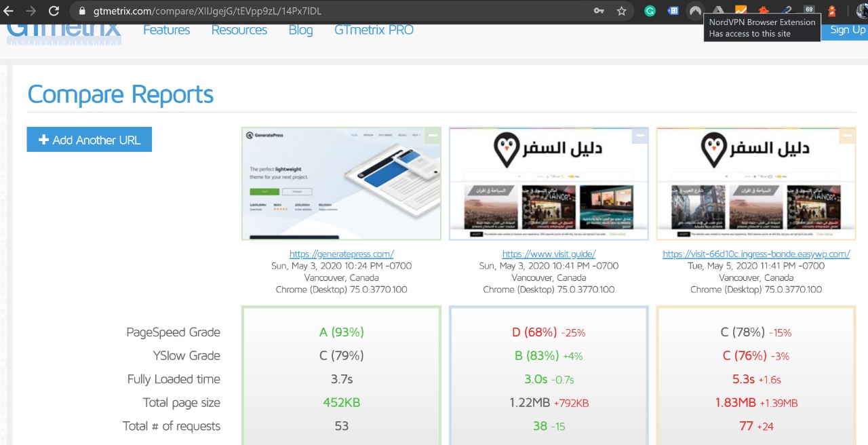Select the A (93%) PageSpeed value
868x445 pixels.
click(342, 332)
